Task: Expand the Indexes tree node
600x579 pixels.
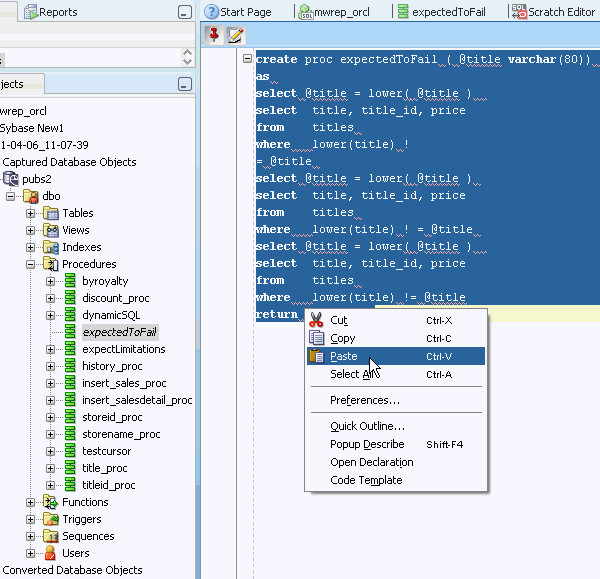Action: point(31,247)
